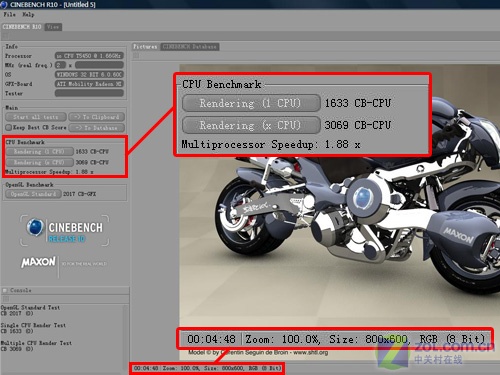Click the MHz real frequency value field
Image resolution: width=500 pixels, height=375 pixels.
coord(99,65)
